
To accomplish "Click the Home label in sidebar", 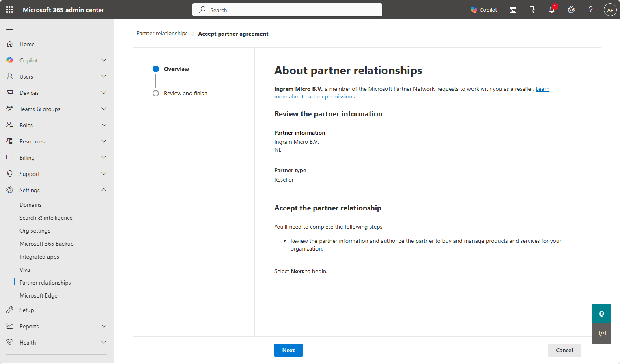I will 27,44.
